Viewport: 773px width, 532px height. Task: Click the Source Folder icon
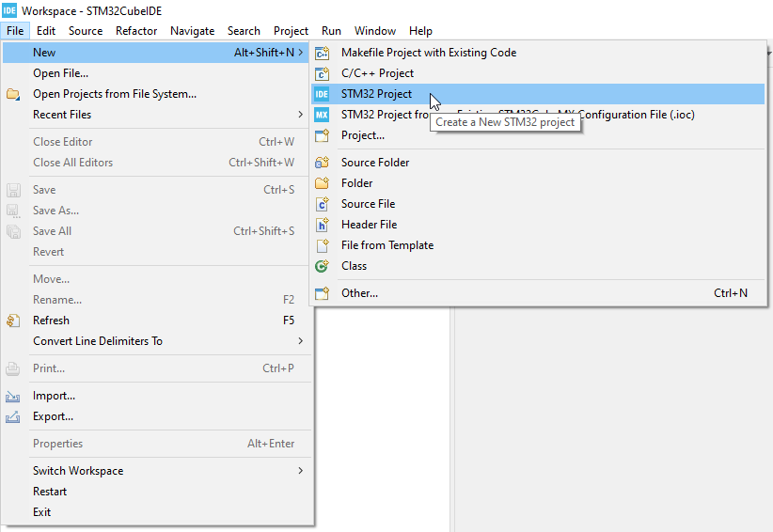[322, 163]
